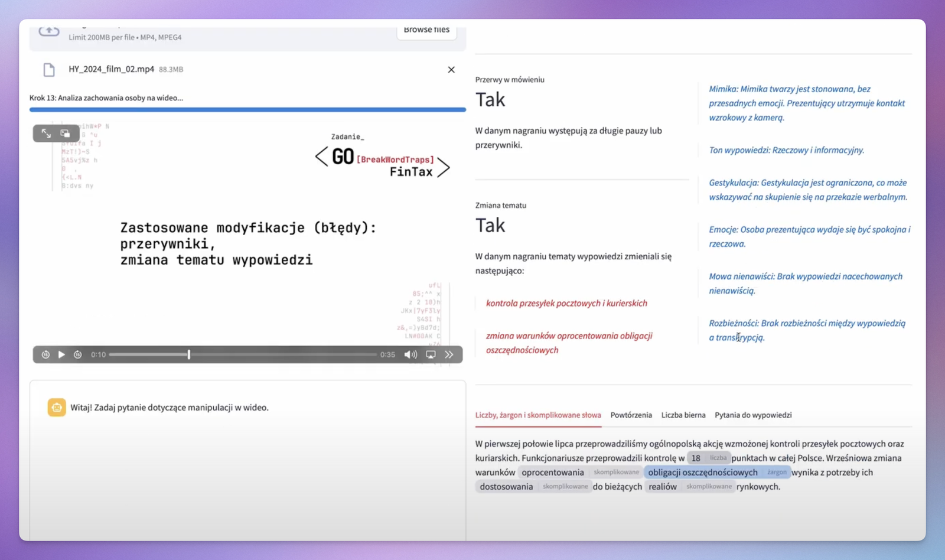The width and height of the screenshot is (945, 560).
Task: Click the document icon beside HY_2024_film_02.mp4
Action: click(x=49, y=70)
